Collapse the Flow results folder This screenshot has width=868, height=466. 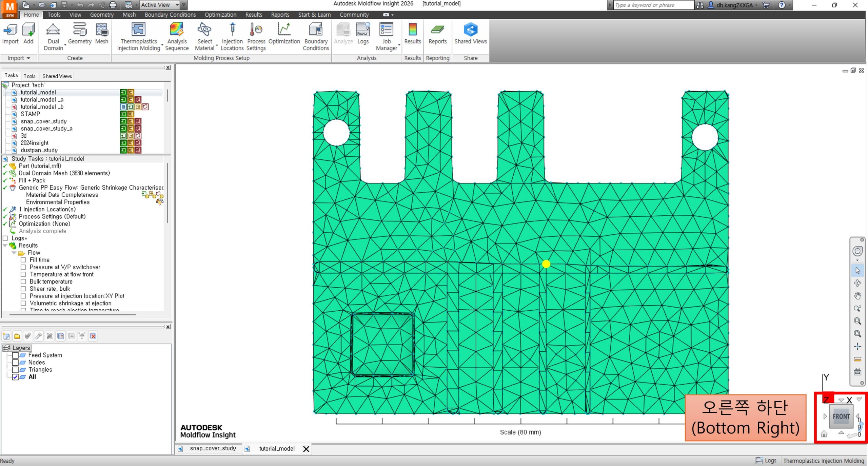(14, 253)
